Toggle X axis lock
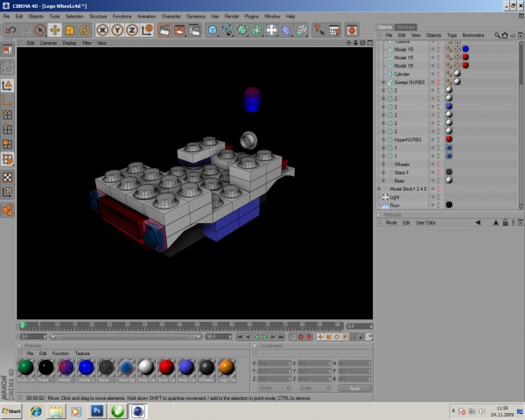 (102, 31)
